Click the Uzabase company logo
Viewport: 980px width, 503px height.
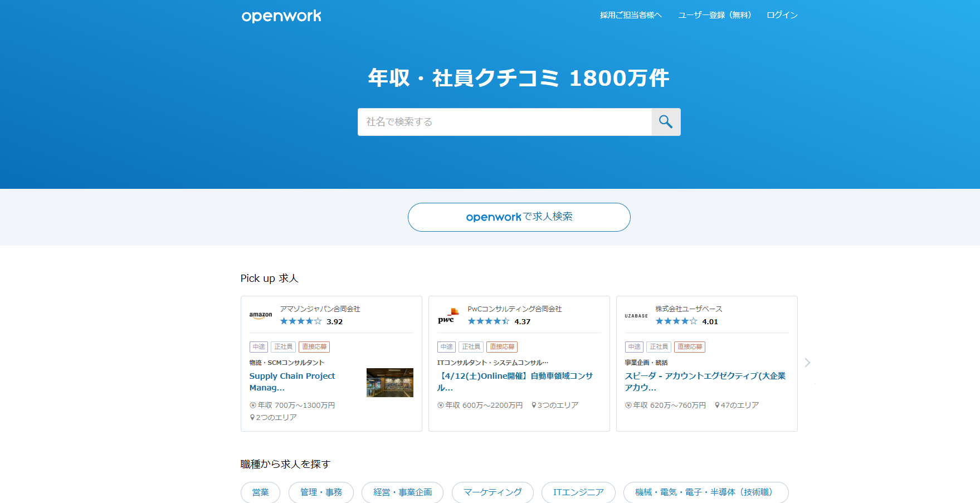point(636,316)
